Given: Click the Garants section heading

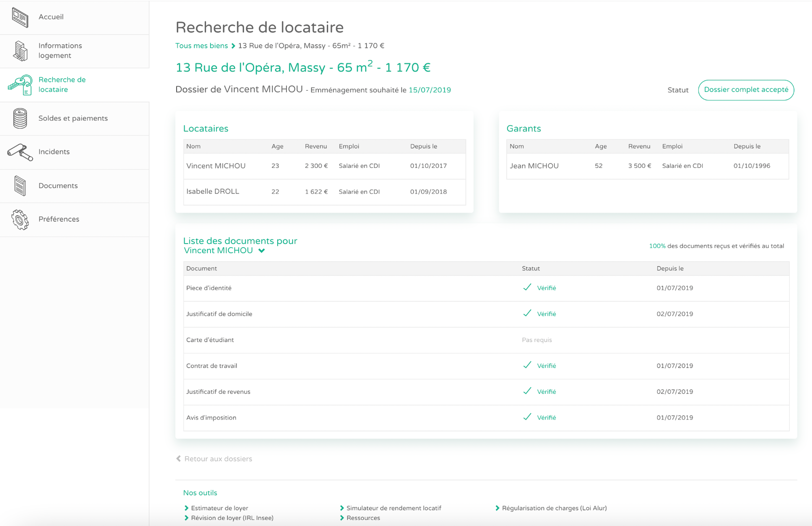Looking at the screenshot, I should pos(523,128).
